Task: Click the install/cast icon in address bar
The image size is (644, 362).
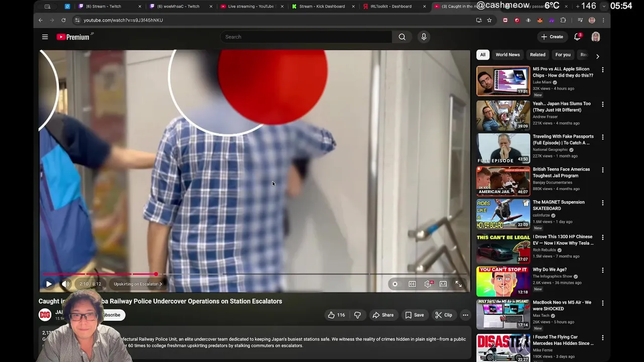Action: [x=478, y=20]
